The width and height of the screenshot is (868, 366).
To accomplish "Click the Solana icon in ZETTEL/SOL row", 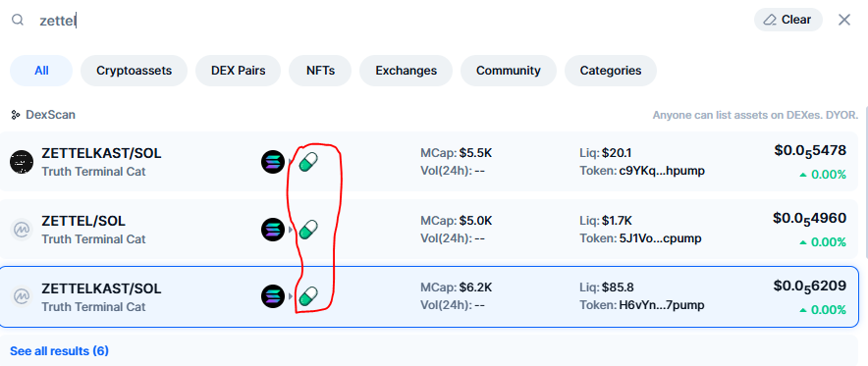I will coord(273,230).
